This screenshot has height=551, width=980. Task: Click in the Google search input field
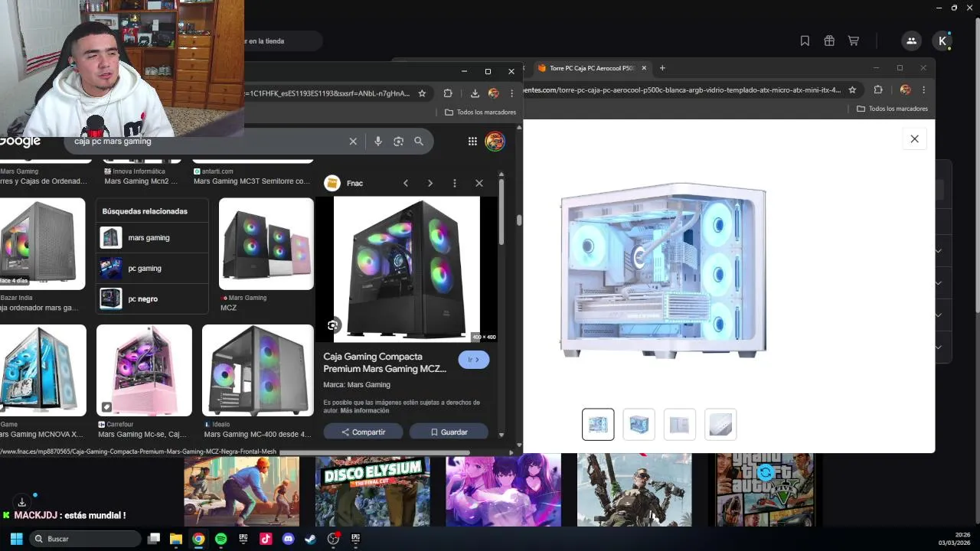click(x=207, y=142)
